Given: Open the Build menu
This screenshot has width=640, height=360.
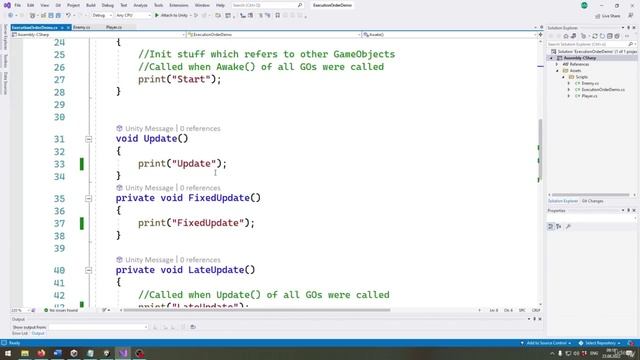Looking at the screenshot, I should click(91, 5).
